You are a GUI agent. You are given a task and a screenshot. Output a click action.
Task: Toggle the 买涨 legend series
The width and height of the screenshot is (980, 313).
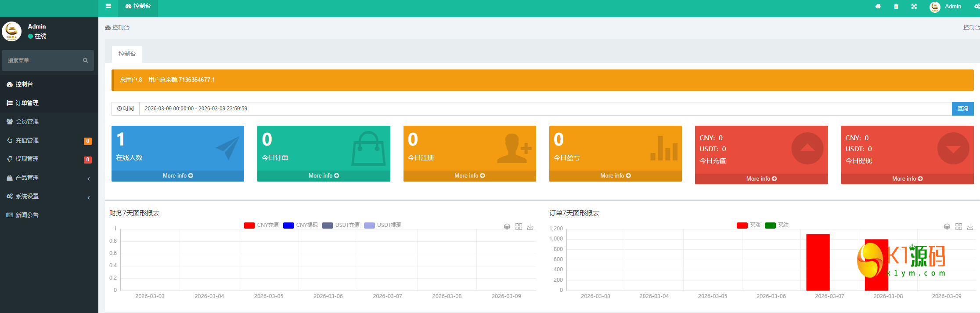pyautogui.click(x=749, y=225)
